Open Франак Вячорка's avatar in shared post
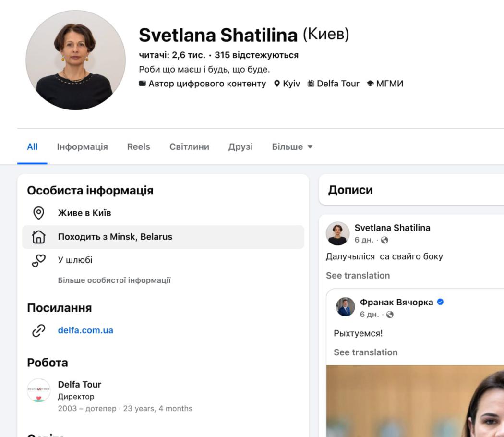 coord(346,307)
